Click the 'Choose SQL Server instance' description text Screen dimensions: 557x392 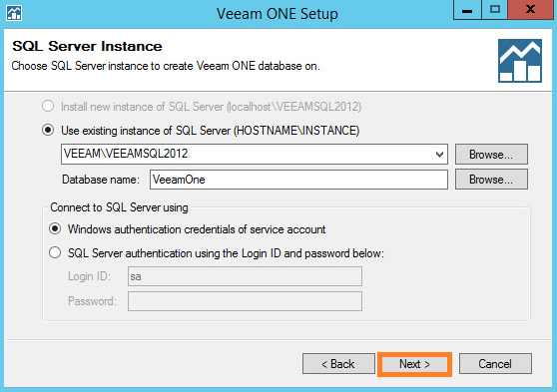pos(166,66)
